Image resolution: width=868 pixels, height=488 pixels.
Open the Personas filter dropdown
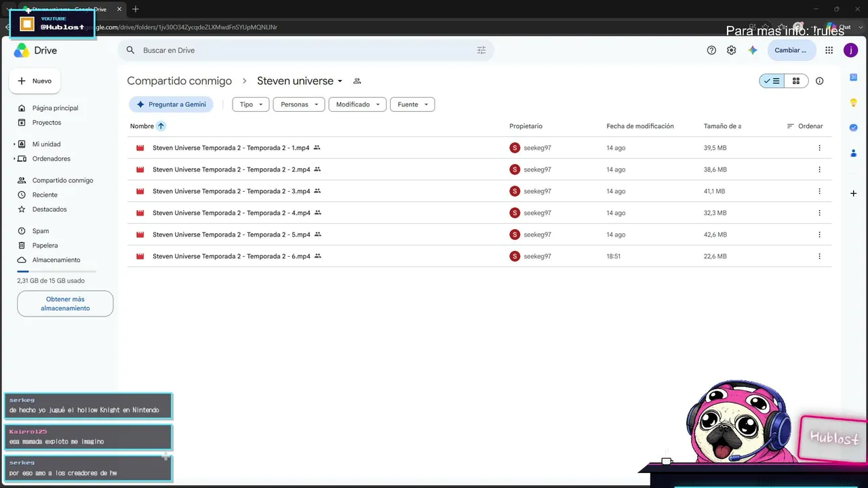tap(299, 104)
